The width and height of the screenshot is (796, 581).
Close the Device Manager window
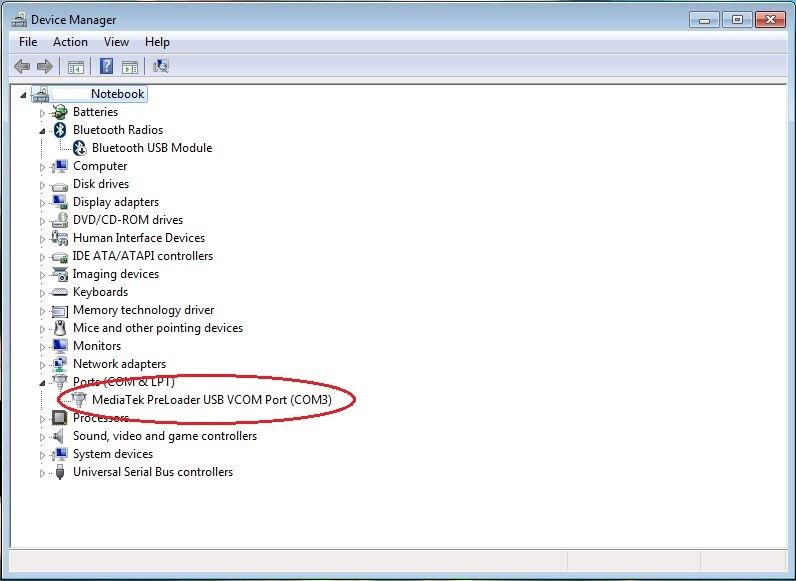[x=770, y=20]
